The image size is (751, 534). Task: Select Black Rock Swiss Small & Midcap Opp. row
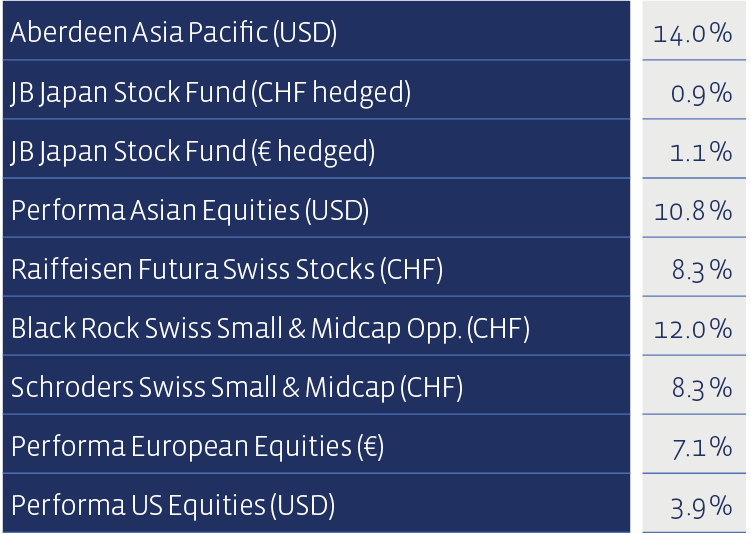[316, 326]
